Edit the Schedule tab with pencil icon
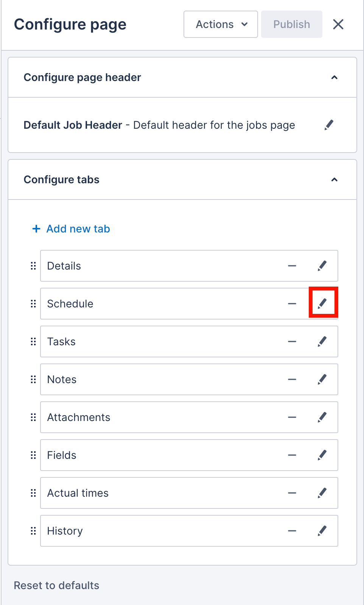 tap(322, 304)
